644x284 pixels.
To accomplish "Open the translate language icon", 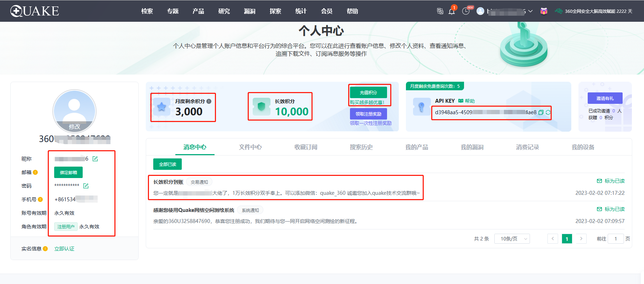I will click(440, 11).
